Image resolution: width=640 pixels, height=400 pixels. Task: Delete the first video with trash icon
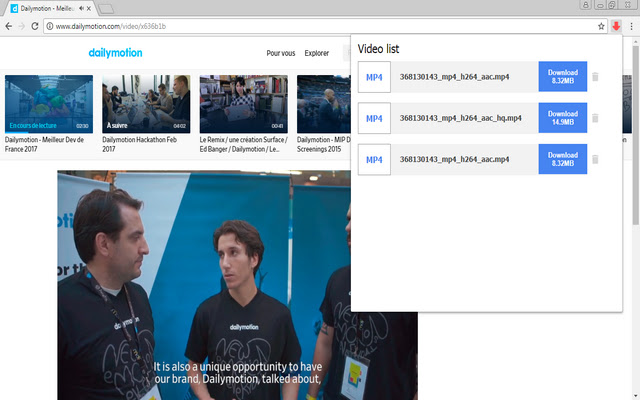click(x=595, y=77)
